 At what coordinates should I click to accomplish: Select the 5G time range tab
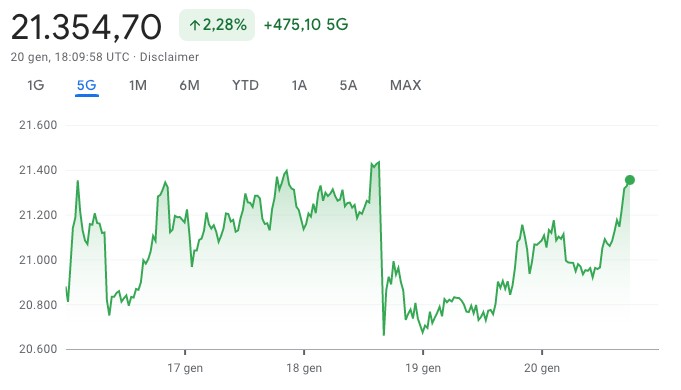tap(86, 85)
